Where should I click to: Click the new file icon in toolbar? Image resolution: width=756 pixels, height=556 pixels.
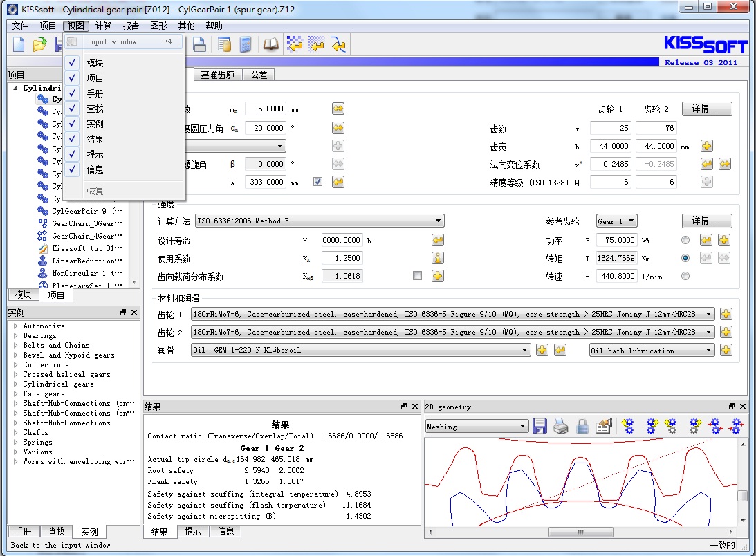[18, 44]
